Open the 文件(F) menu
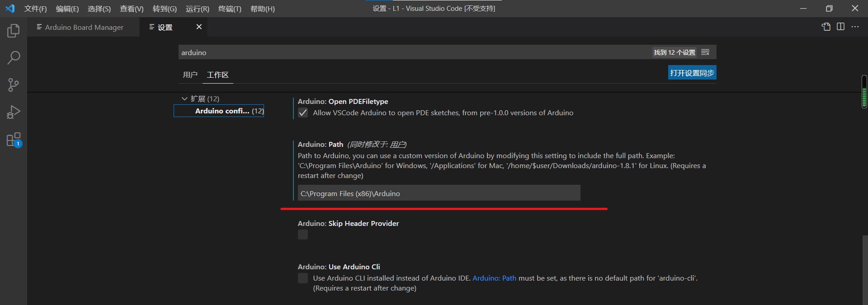The image size is (868, 305). (35, 9)
